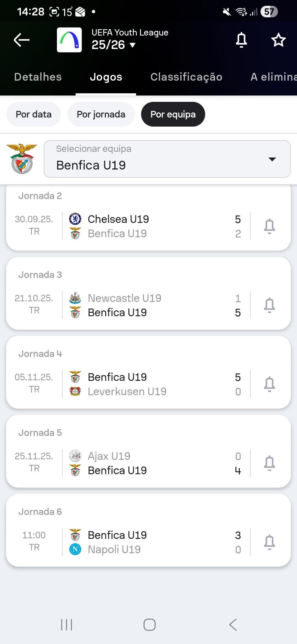Switch to the Detalhes tab
The height and width of the screenshot is (644, 297).
click(38, 77)
